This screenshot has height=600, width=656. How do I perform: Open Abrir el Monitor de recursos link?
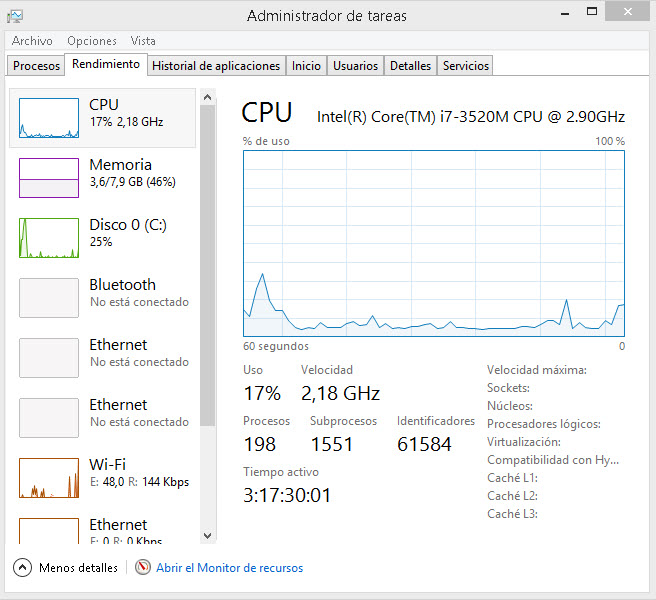coord(229,568)
